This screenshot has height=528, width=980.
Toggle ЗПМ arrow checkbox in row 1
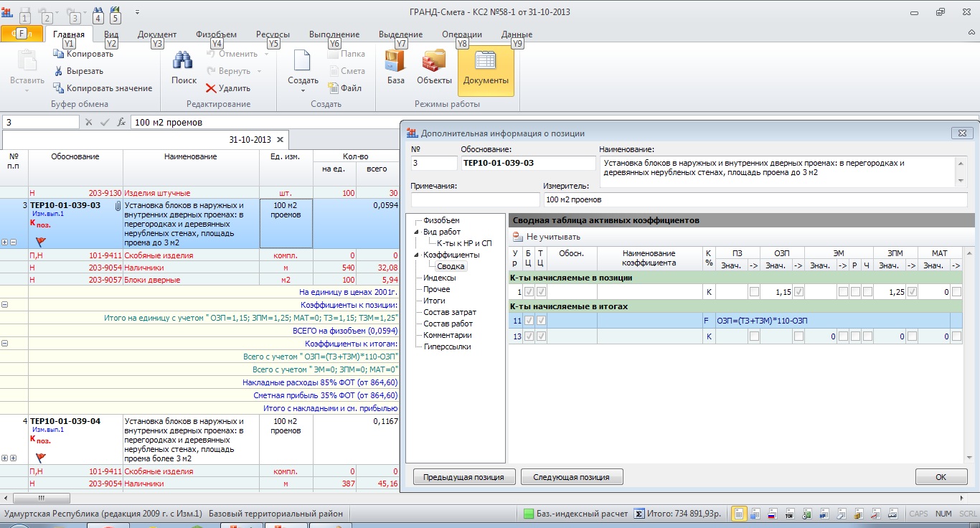(912, 292)
